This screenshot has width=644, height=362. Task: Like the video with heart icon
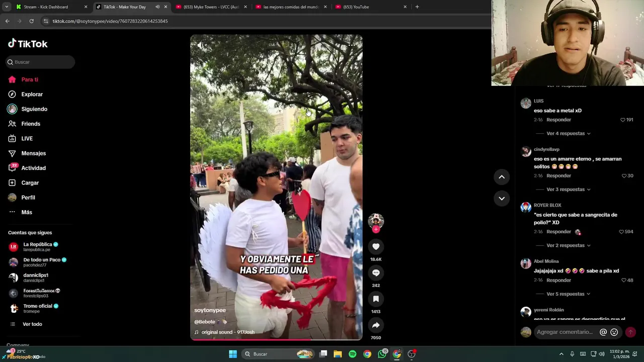click(x=376, y=246)
